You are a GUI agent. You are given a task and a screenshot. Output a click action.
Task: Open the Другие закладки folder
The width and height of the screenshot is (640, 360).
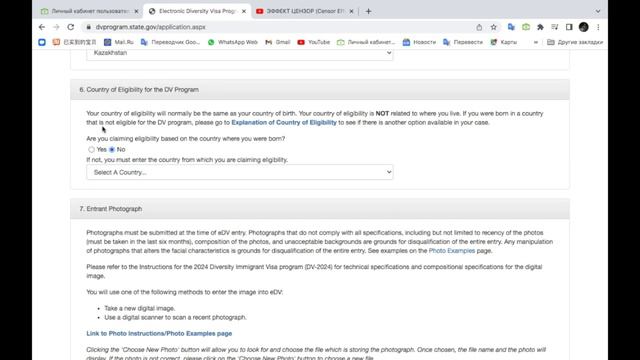click(x=575, y=42)
